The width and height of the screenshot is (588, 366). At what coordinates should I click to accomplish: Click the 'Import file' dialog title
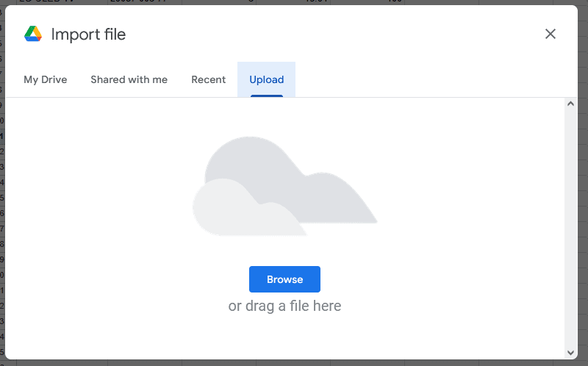click(x=88, y=34)
